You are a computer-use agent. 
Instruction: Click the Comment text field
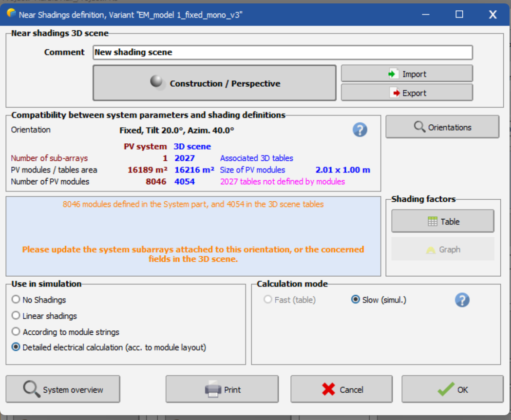coord(283,52)
